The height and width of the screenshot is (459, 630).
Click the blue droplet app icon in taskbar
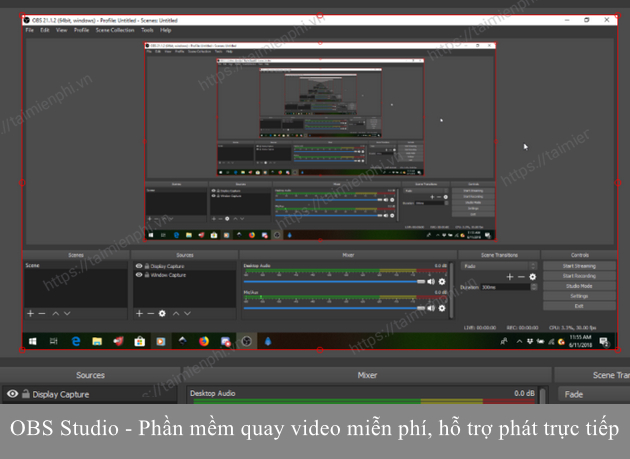[x=268, y=341]
